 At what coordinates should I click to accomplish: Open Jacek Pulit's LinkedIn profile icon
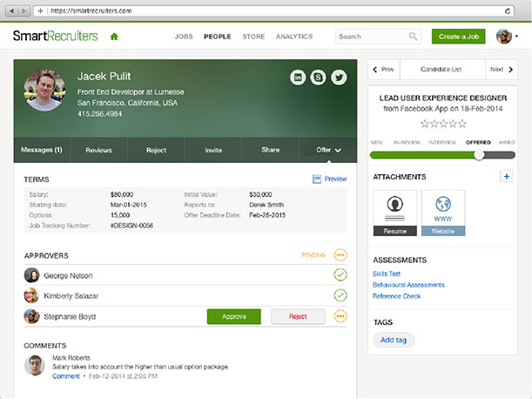(x=298, y=78)
